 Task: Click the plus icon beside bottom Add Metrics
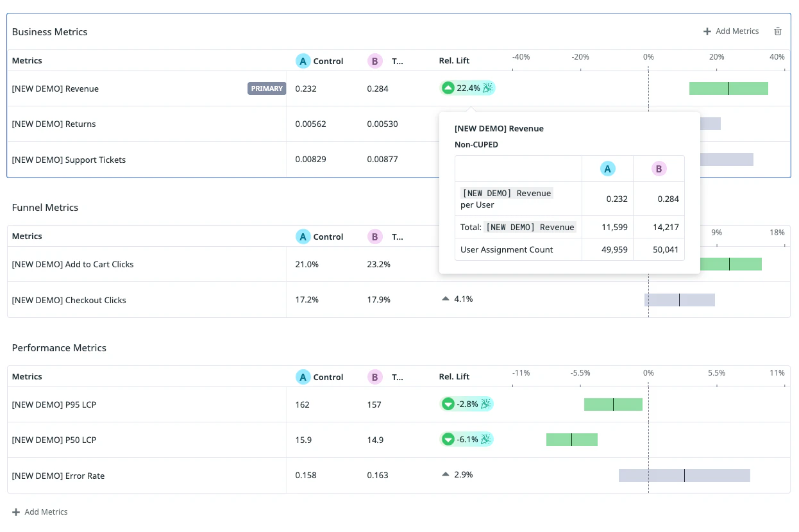(15, 511)
